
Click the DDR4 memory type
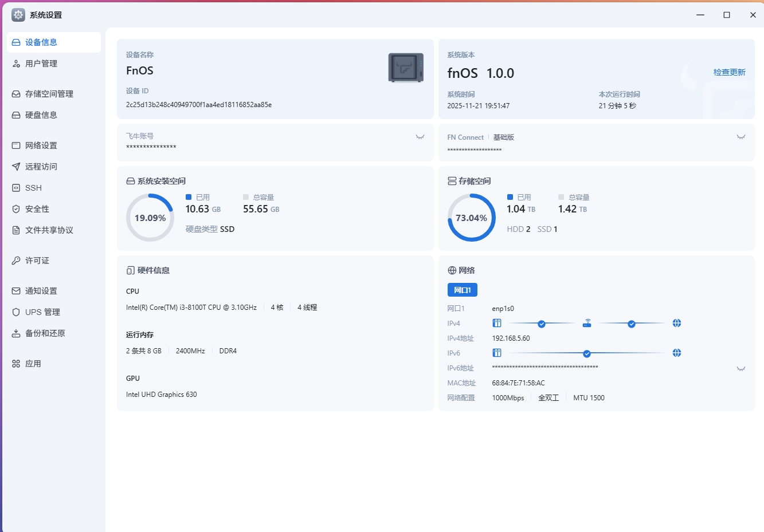(228, 351)
